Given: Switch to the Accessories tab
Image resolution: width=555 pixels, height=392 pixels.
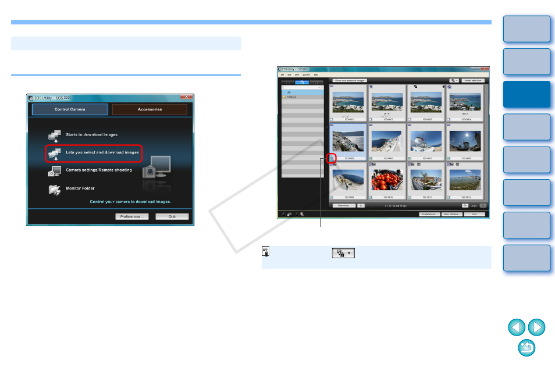Looking at the screenshot, I should click(x=150, y=109).
